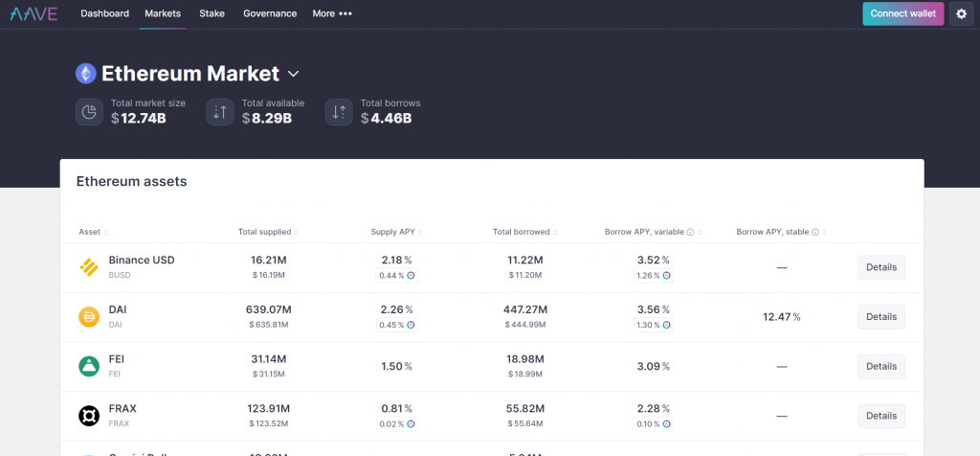Click the 1.50 % FEI supply APY
The height and width of the screenshot is (456, 980).
[397, 367]
